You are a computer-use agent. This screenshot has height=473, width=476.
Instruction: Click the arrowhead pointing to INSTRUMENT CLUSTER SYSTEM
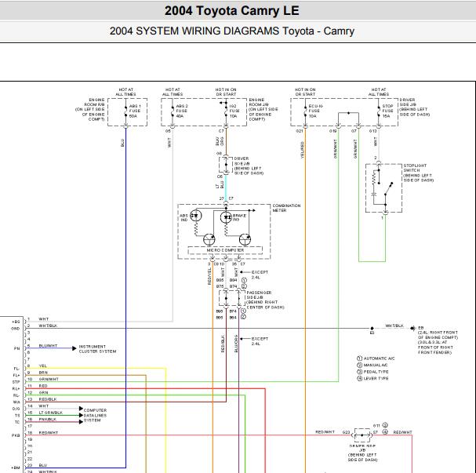click(x=74, y=348)
